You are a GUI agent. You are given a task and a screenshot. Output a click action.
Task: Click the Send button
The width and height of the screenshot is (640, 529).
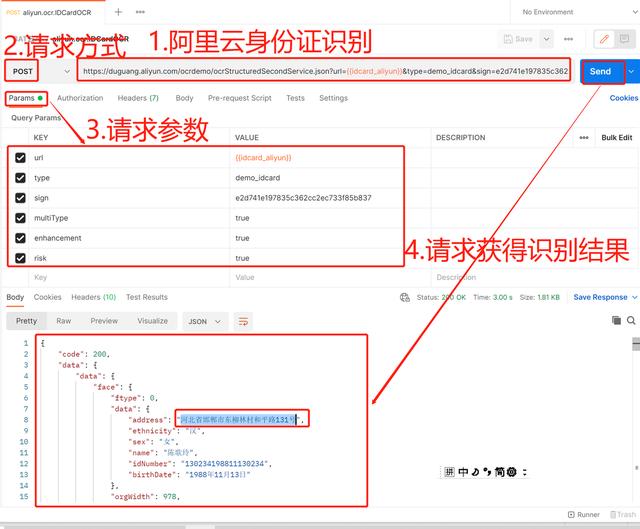click(602, 71)
